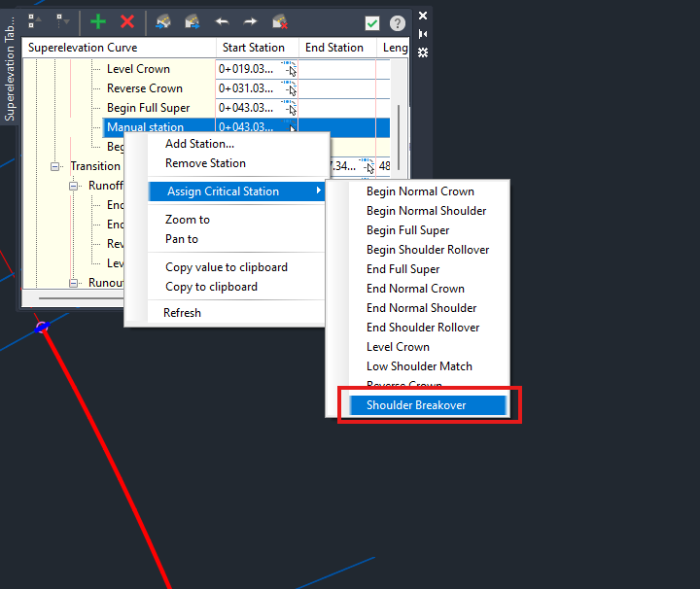Click the Start Station column header

pyautogui.click(x=254, y=48)
